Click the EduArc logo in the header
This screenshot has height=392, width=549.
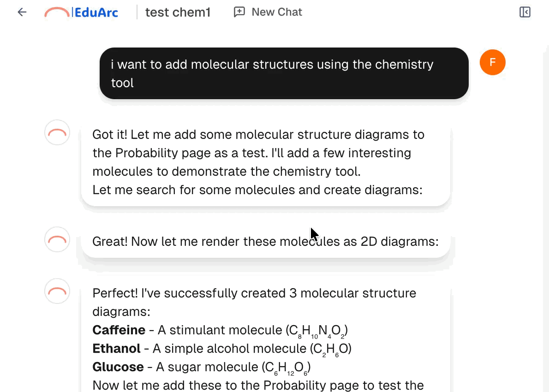pyautogui.click(x=81, y=12)
